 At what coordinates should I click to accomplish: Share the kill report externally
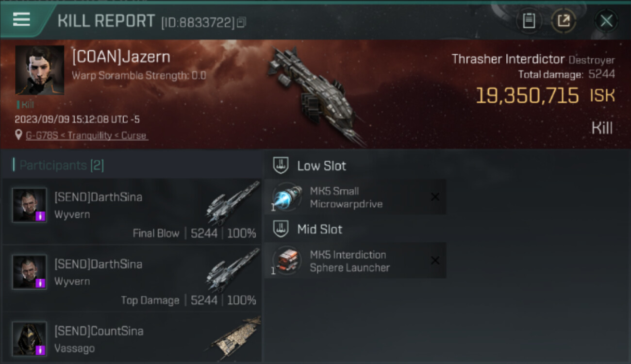(x=564, y=21)
